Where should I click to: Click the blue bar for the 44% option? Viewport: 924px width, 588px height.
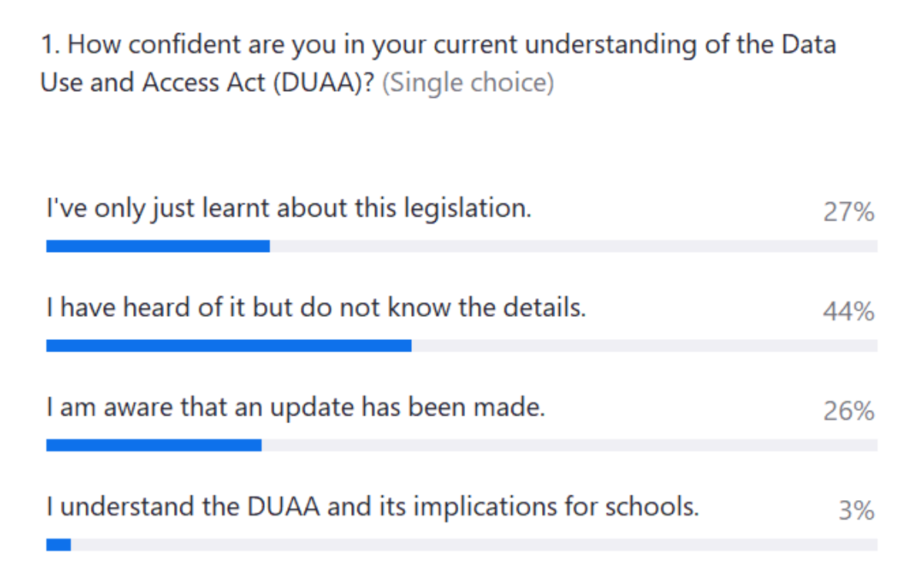229,345
